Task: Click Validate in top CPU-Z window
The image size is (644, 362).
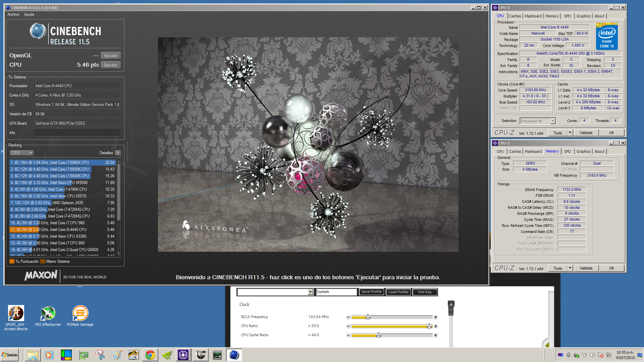Action: 586,133
